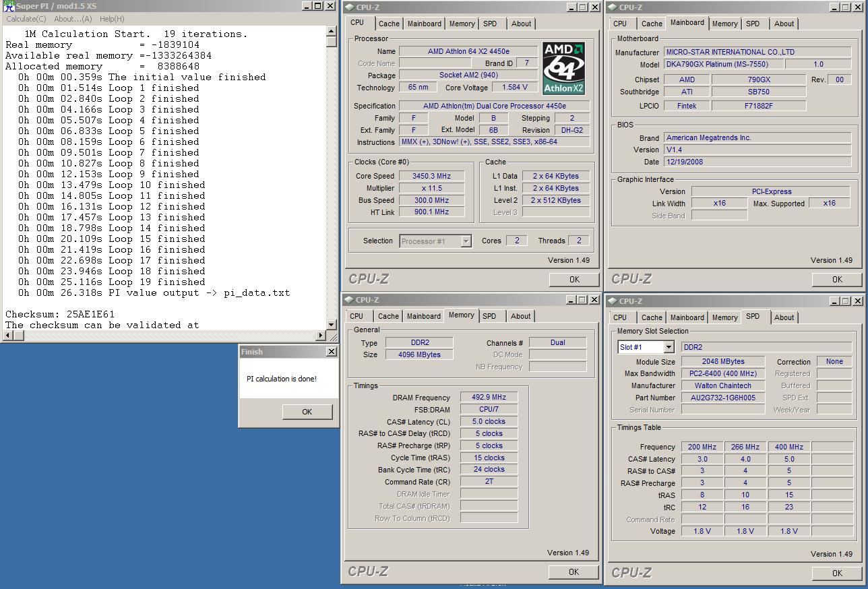Switch to Mainboard tab in top-left CPU-Z window
The width and height of the screenshot is (868, 589).
pos(425,24)
